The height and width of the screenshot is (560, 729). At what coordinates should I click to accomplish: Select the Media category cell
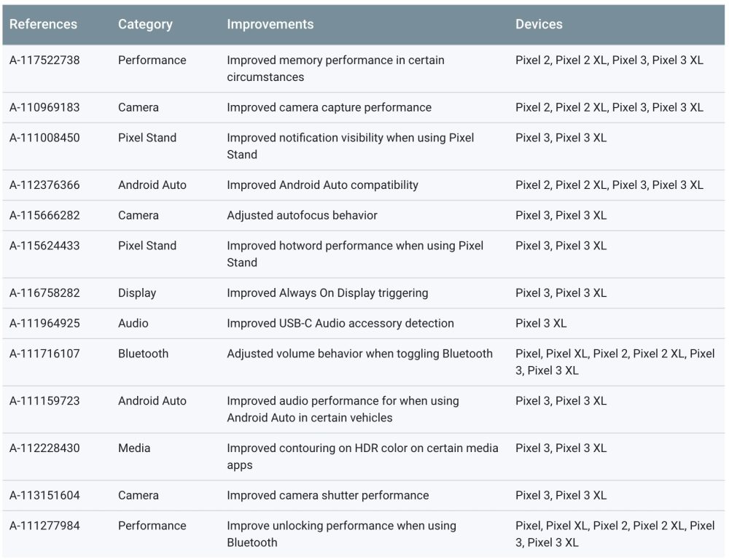134,448
